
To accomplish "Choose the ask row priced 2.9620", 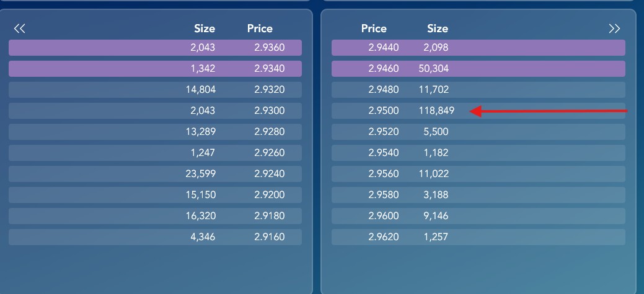I will point(479,236).
